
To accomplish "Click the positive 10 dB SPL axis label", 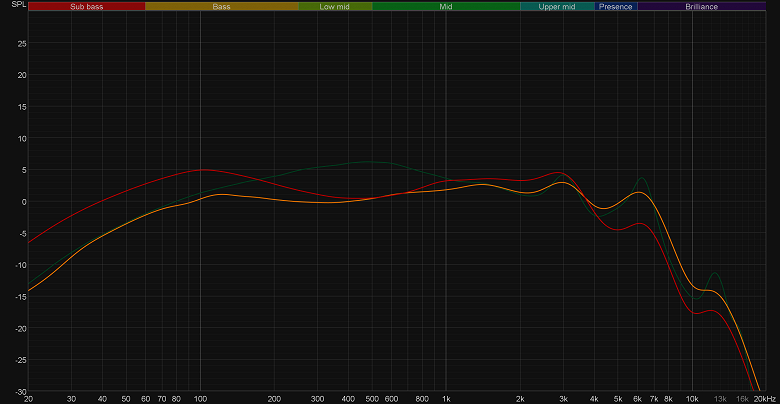I will (x=22, y=138).
